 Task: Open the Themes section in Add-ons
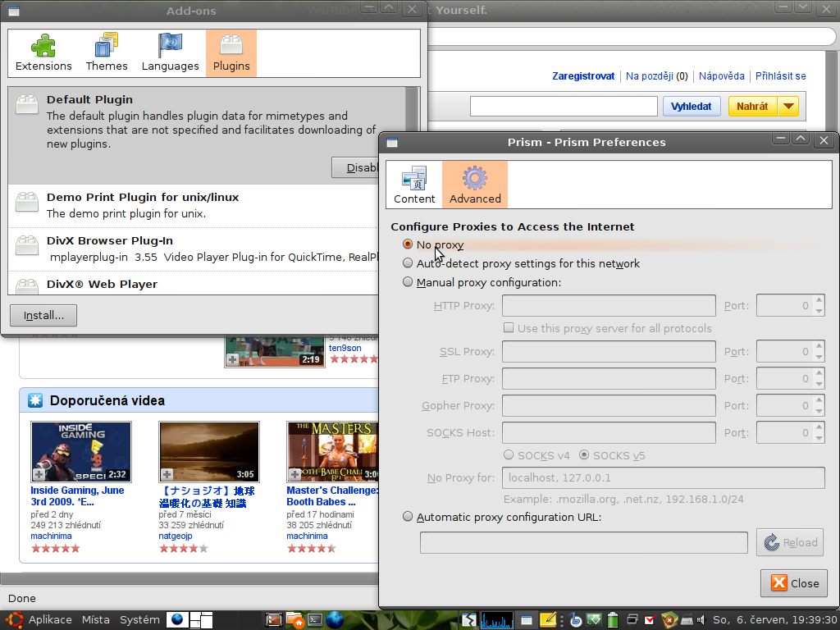[107, 53]
